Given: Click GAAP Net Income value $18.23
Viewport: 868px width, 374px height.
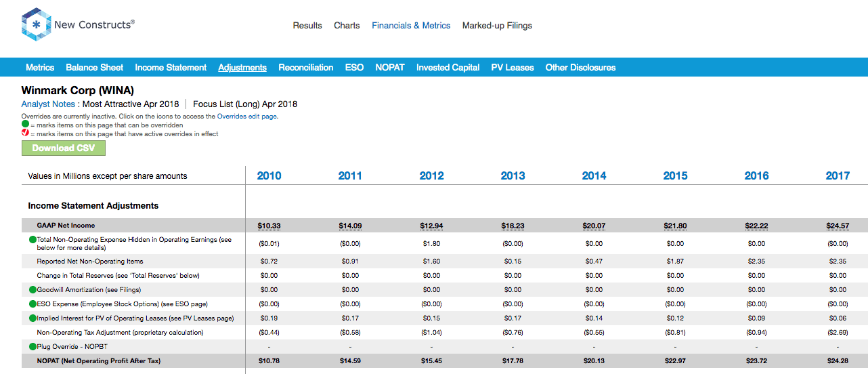Looking at the screenshot, I should (513, 226).
